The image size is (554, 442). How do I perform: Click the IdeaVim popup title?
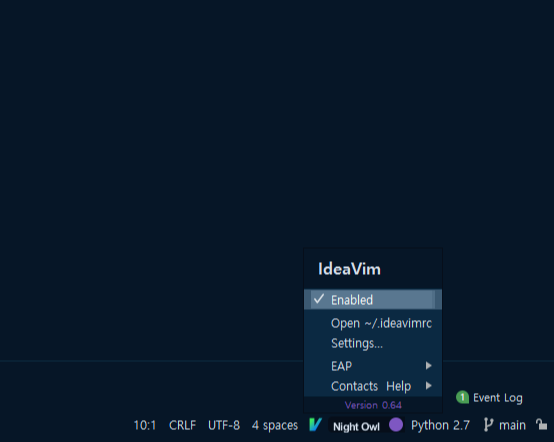click(x=349, y=269)
